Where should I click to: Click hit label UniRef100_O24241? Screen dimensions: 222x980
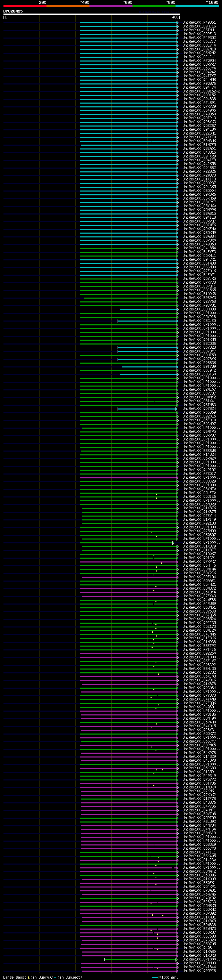pos(199,57)
